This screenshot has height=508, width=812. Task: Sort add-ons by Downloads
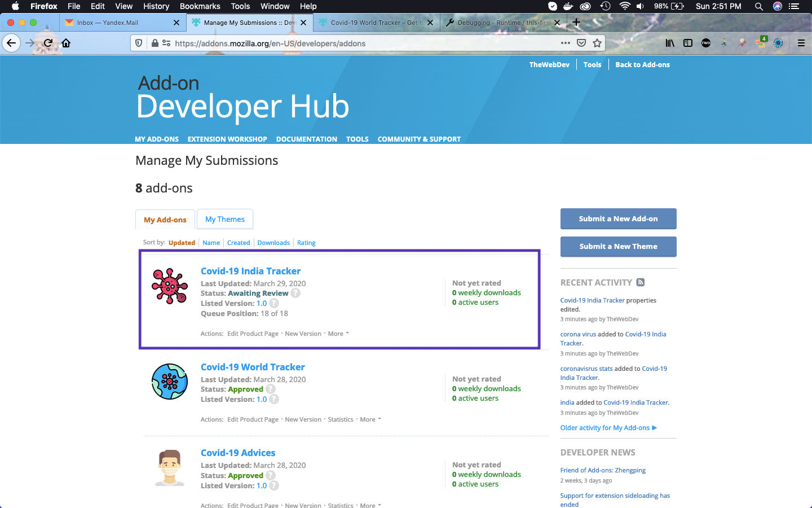[273, 243]
